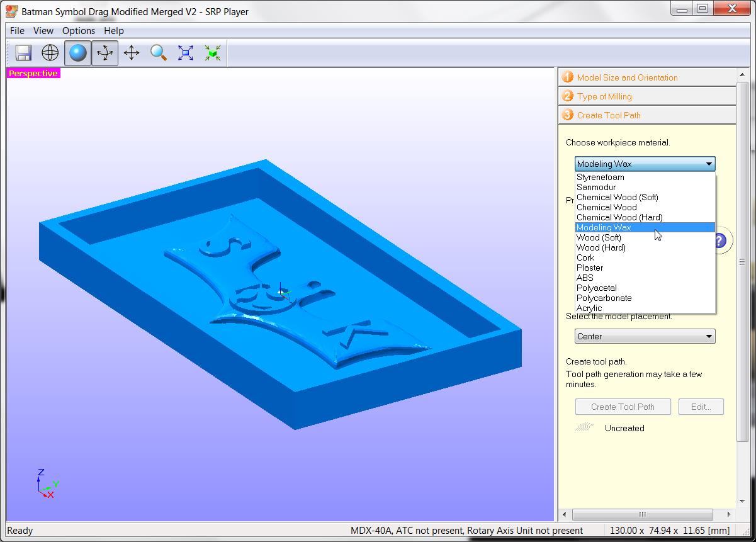756x542 pixels.
Task: Click the 3D Batman model in viewport
Action: 280,293
